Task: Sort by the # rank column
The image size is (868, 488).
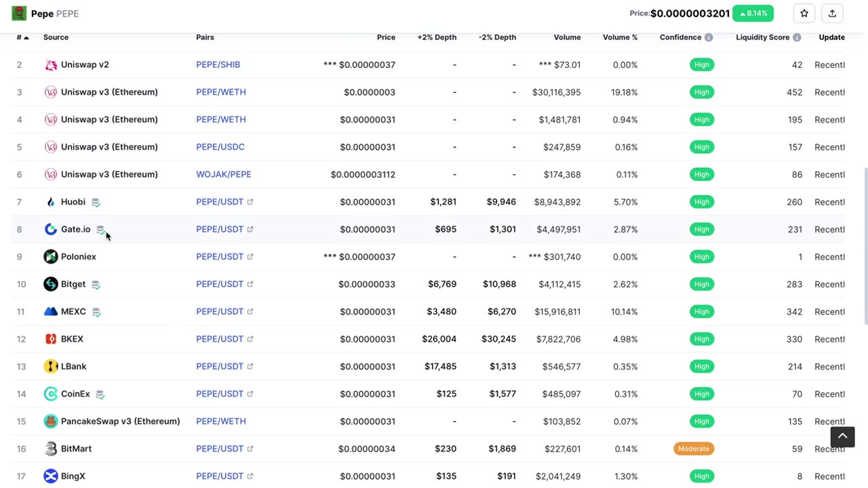Action: 22,37
